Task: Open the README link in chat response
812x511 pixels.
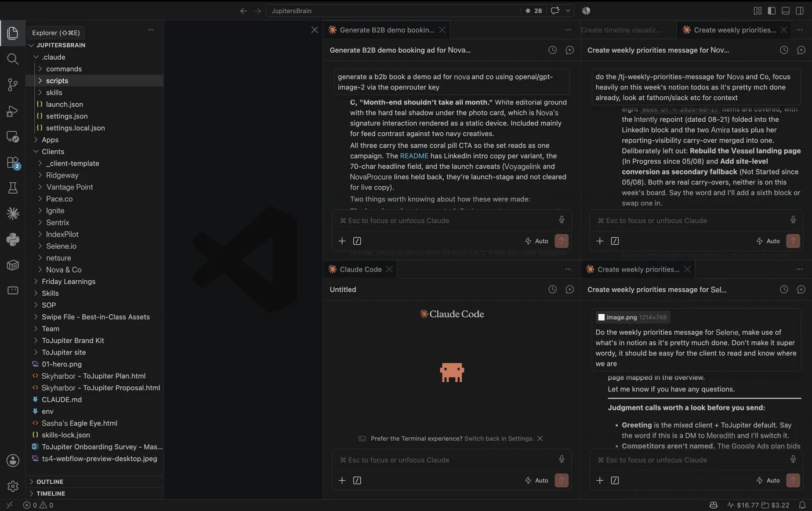Action: click(414, 155)
